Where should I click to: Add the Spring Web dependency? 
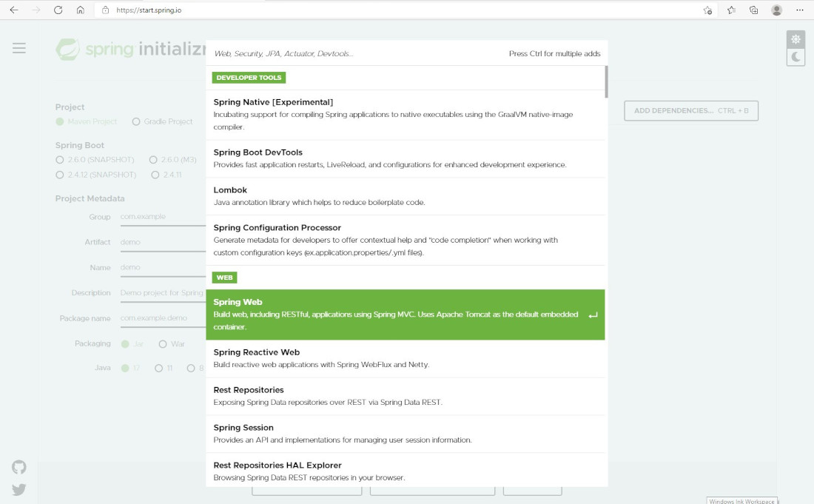[x=405, y=315]
